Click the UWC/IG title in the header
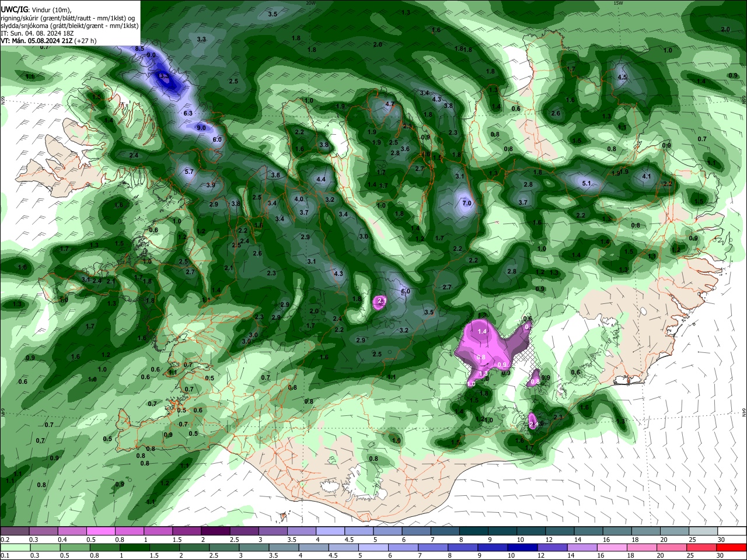The width and height of the screenshot is (747, 560). point(13,10)
